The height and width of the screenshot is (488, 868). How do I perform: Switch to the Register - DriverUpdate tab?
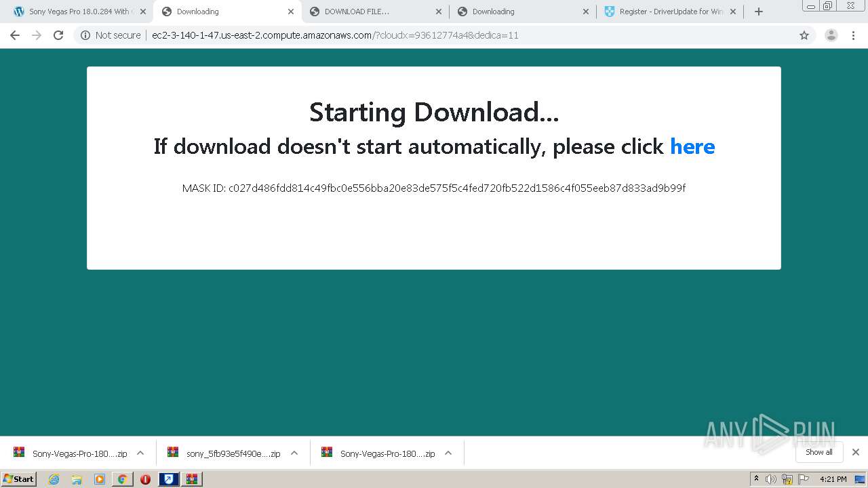click(x=670, y=12)
